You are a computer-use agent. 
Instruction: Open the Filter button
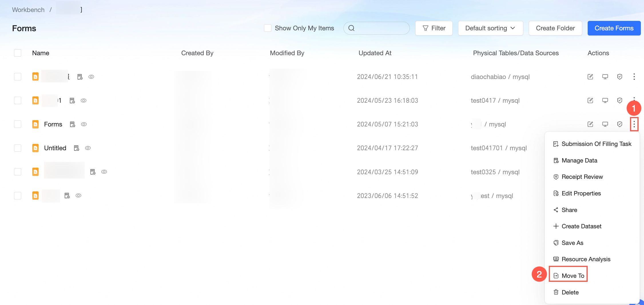[434, 28]
